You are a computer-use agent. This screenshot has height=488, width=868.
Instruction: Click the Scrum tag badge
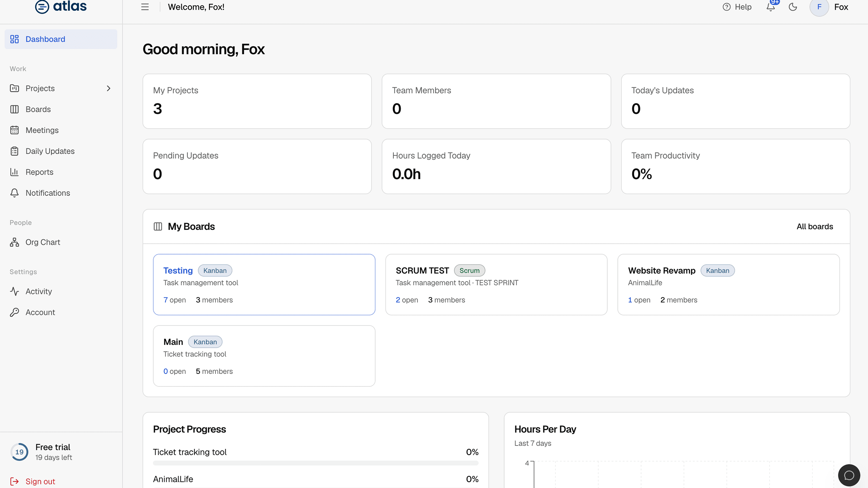click(x=469, y=271)
